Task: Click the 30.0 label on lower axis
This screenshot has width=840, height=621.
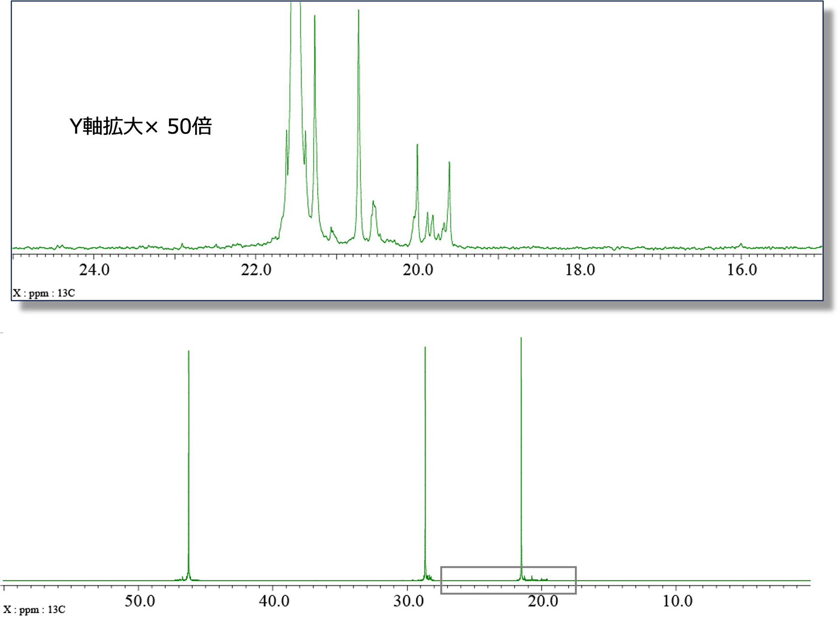Action: (x=408, y=600)
